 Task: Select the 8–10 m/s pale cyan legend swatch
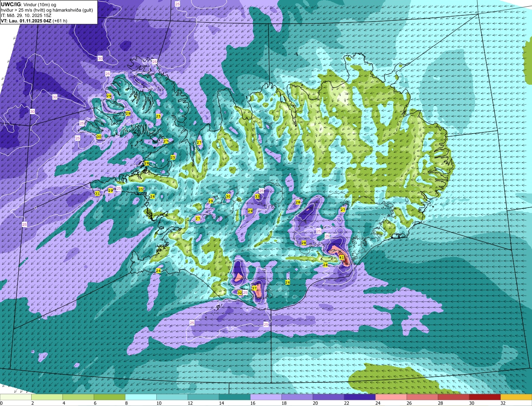coord(141,397)
